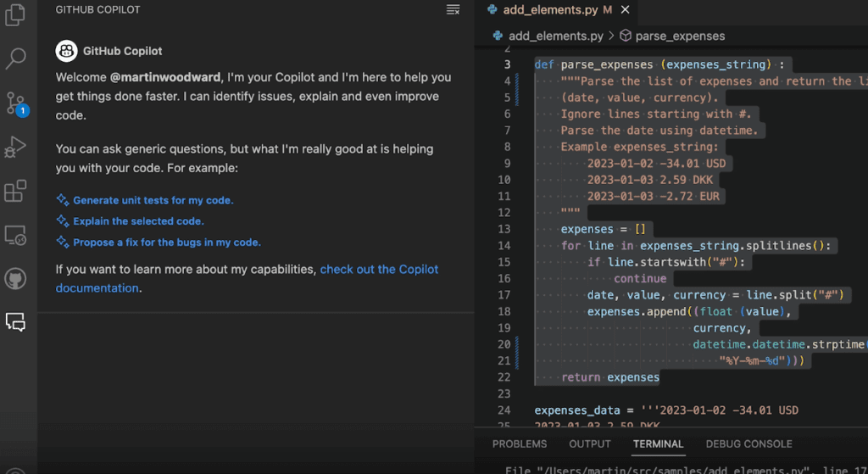The height and width of the screenshot is (474, 868).
Task: Open the Extensions view
Action: (x=15, y=191)
